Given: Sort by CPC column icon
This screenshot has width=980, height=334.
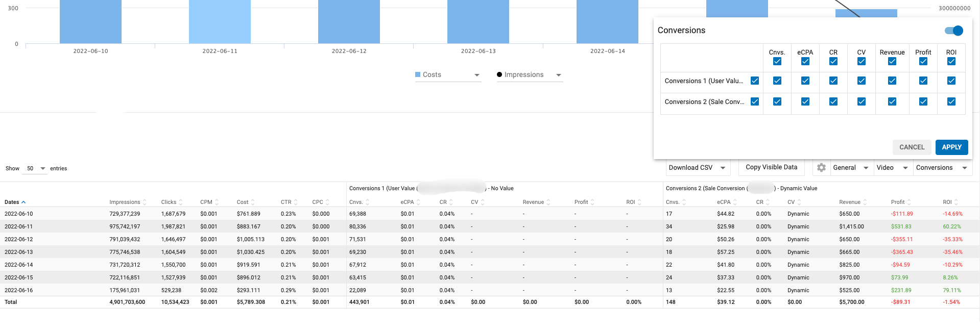Looking at the screenshot, I should pos(327,202).
